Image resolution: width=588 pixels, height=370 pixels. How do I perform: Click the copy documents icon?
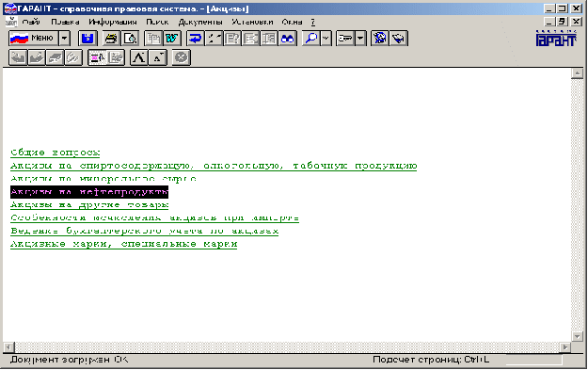[x=153, y=39]
